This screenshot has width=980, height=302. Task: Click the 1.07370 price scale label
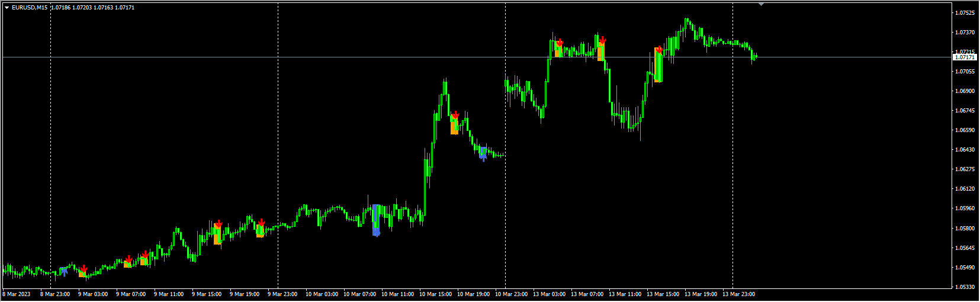point(965,33)
